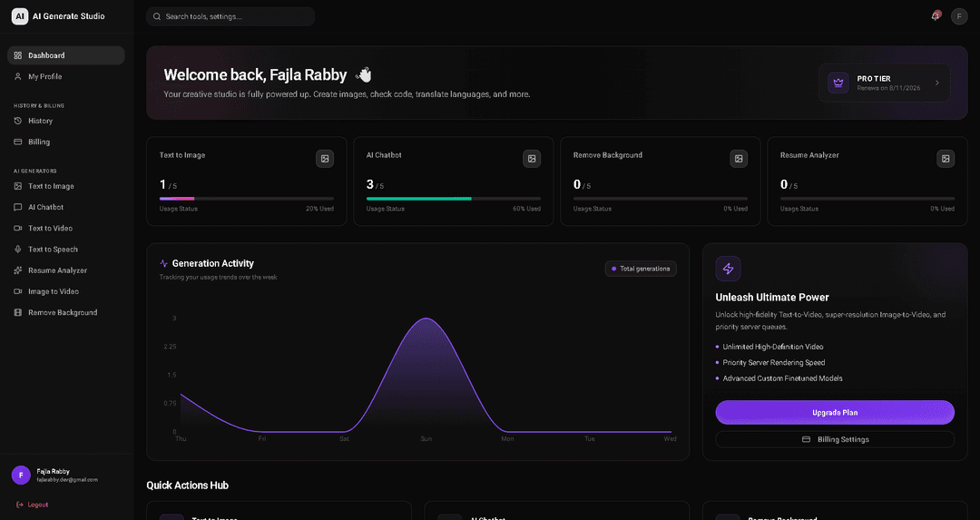
Task: Click the crown icon in Pro Tier box
Action: (838, 83)
